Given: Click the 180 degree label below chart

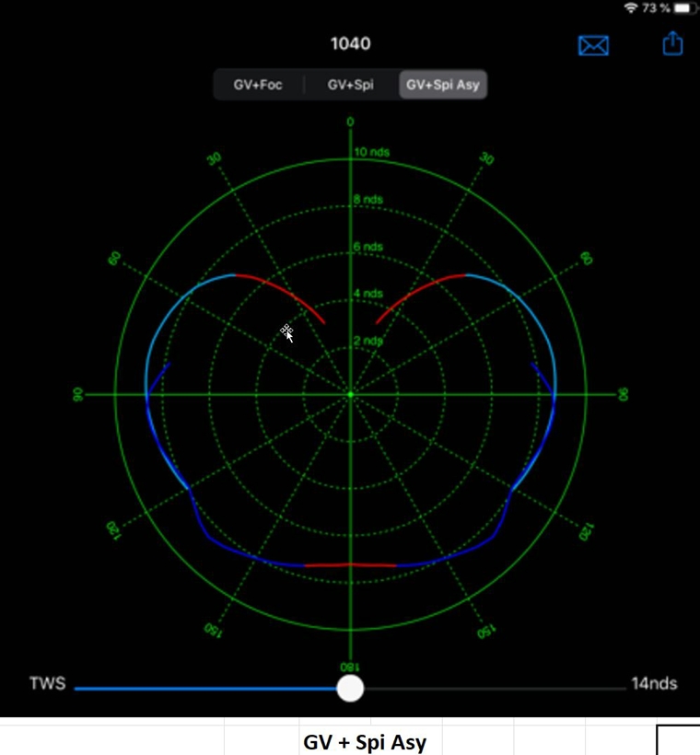Looking at the screenshot, I should point(350,667).
